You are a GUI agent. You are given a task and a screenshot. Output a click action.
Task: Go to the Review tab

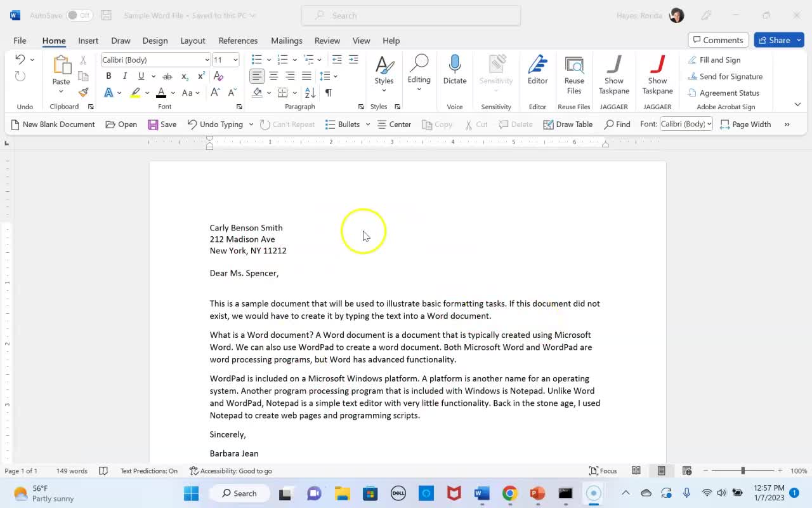click(327, 41)
